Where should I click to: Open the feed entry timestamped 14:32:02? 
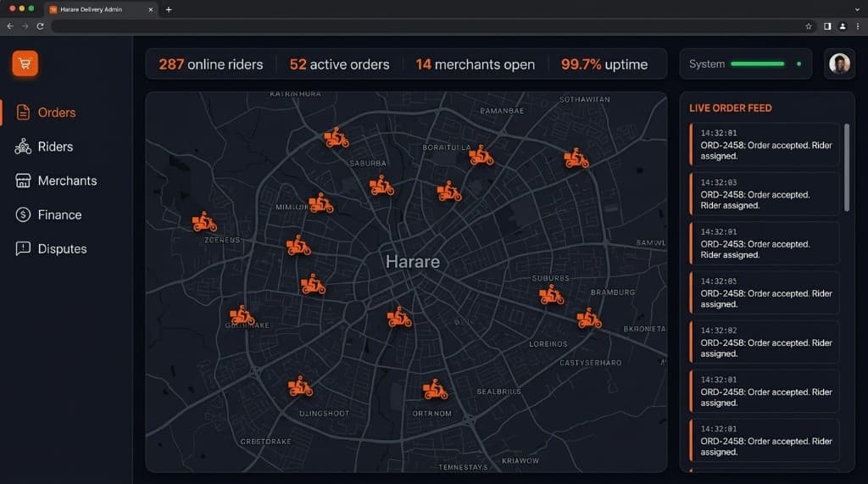(764, 342)
